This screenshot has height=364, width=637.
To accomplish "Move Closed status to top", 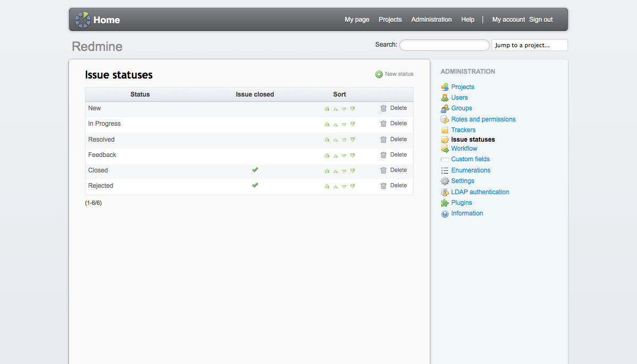I will point(327,171).
